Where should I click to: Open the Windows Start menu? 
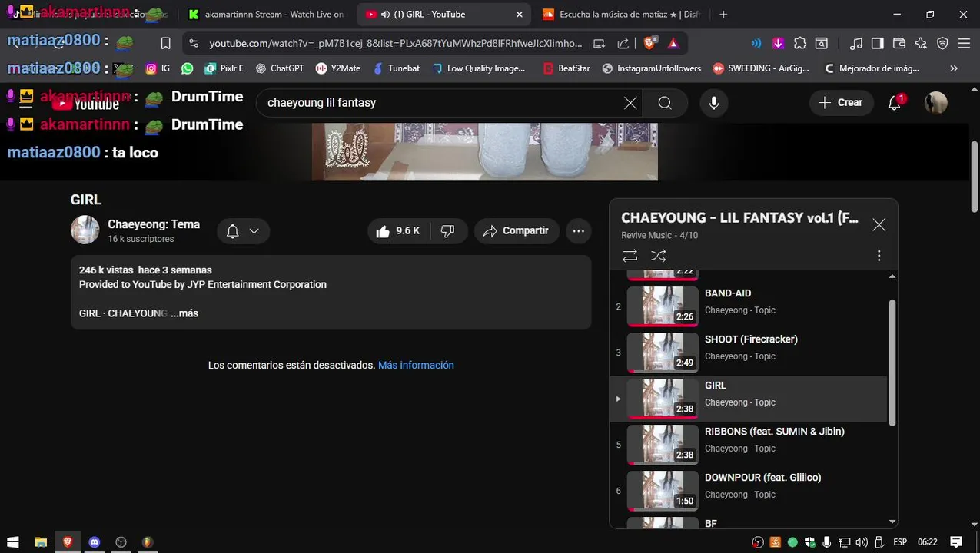13,542
